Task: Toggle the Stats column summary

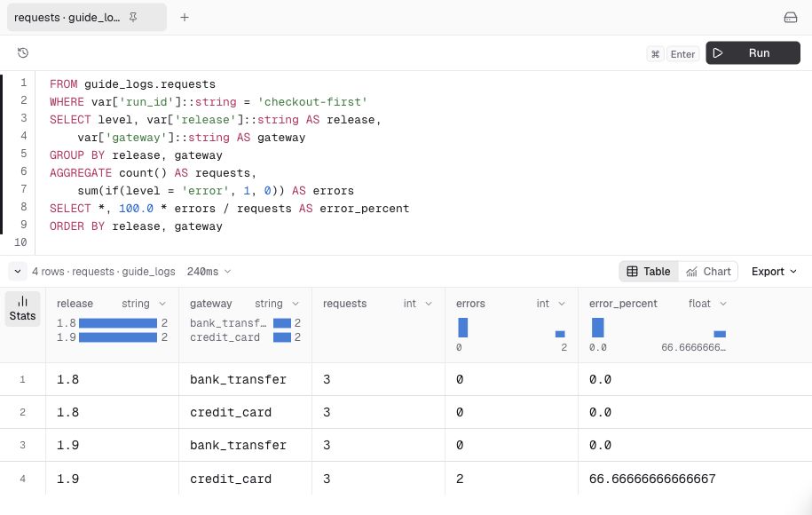Action: pyautogui.click(x=22, y=309)
